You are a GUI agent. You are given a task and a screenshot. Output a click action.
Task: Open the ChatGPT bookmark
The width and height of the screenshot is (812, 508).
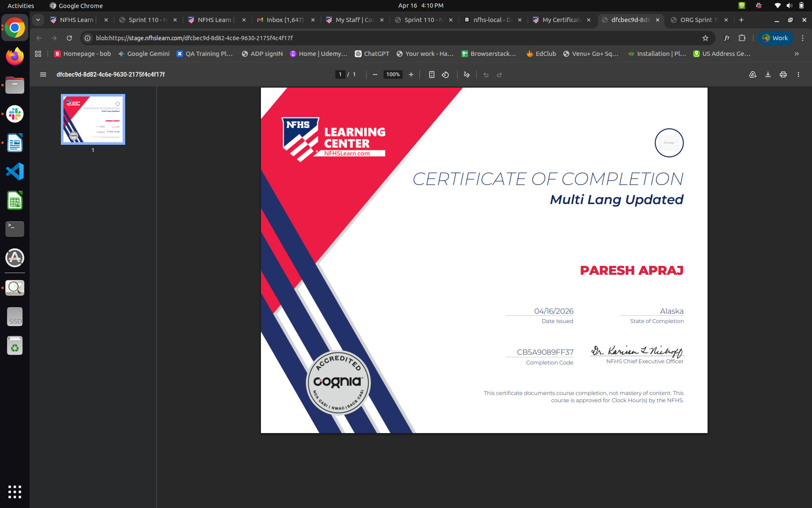point(372,54)
